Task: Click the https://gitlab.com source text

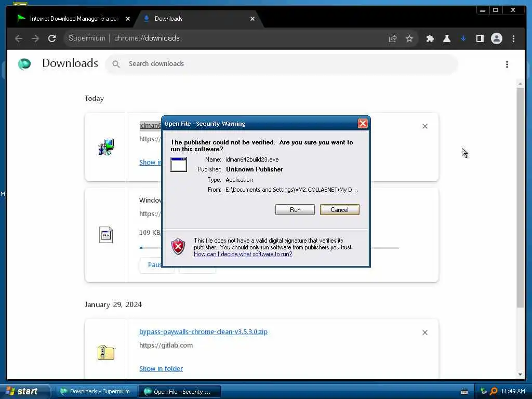Action: (166, 345)
